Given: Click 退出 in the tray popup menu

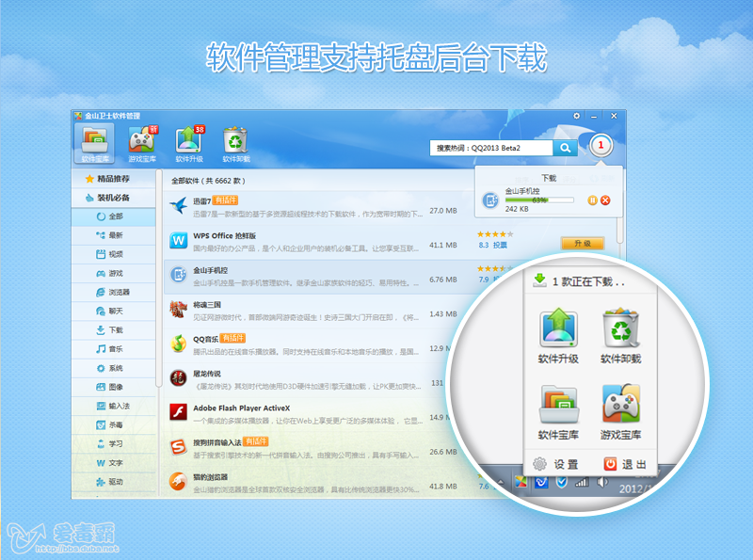Looking at the screenshot, I should 625,464.
